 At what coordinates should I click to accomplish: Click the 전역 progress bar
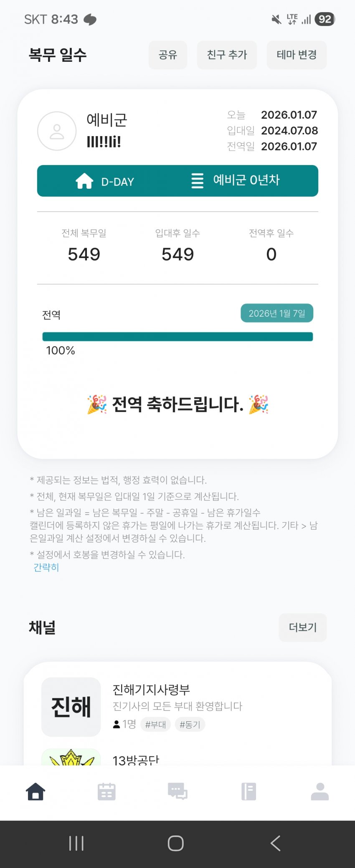[177, 337]
